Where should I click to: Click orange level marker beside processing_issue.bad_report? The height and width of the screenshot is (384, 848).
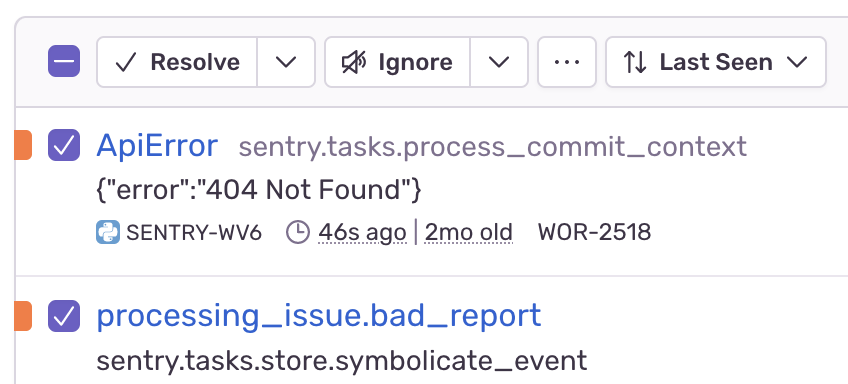23,316
